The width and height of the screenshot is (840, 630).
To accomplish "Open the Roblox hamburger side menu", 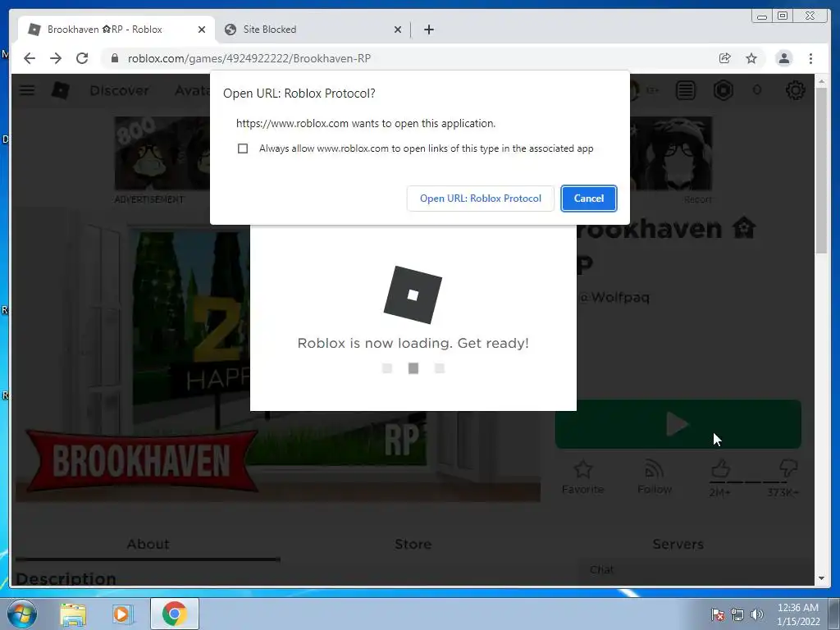I will click(x=27, y=90).
